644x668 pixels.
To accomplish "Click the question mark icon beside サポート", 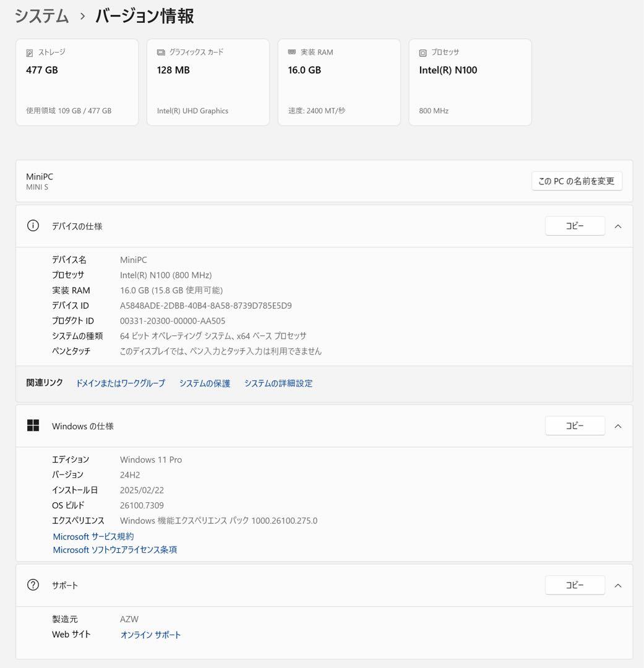I will point(33,585).
